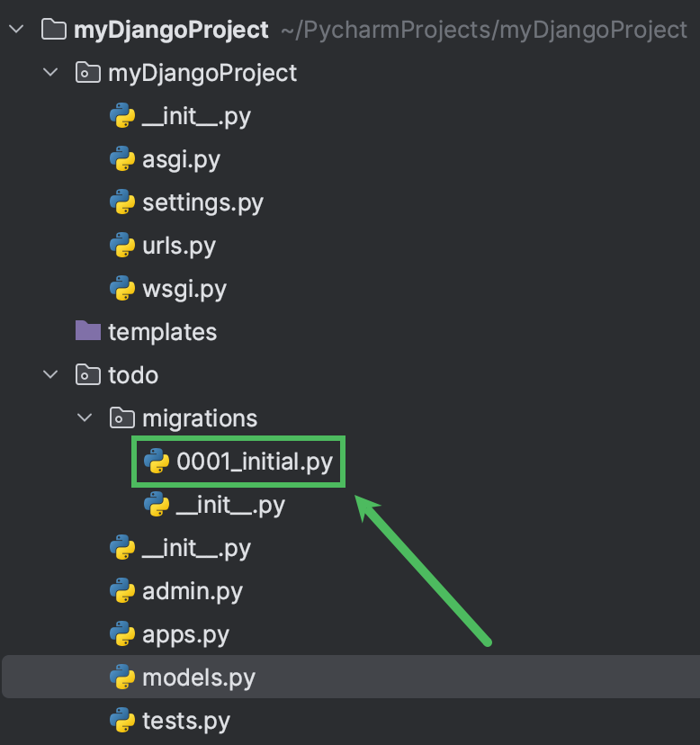
Task: Collapse the inner myDjangoProject package
Action: click(50, 73)
